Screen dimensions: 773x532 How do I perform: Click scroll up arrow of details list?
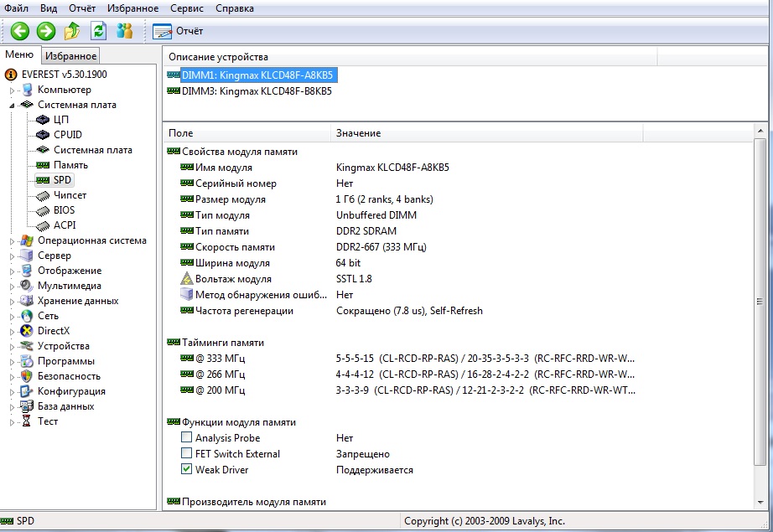[x=760, y=131]
